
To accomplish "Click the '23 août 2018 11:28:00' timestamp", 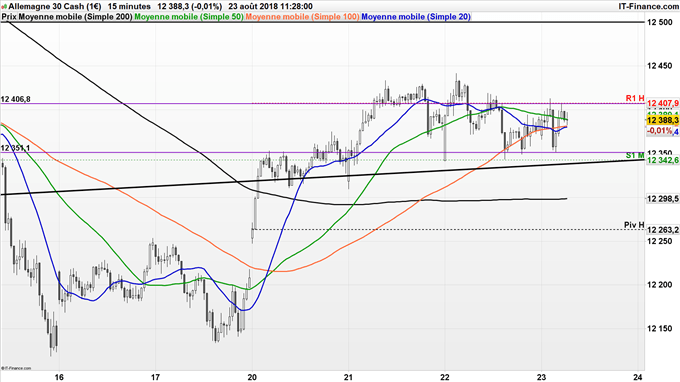I will point(271,7).
